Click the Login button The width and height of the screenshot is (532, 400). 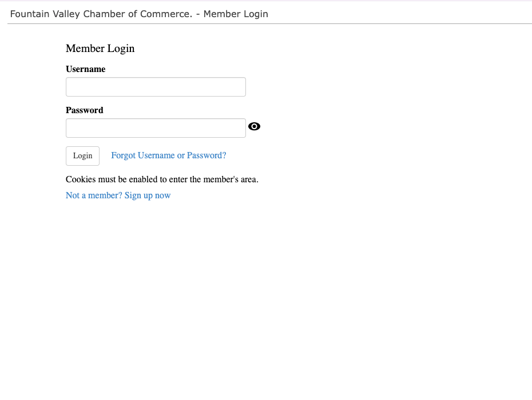(82, 156)
